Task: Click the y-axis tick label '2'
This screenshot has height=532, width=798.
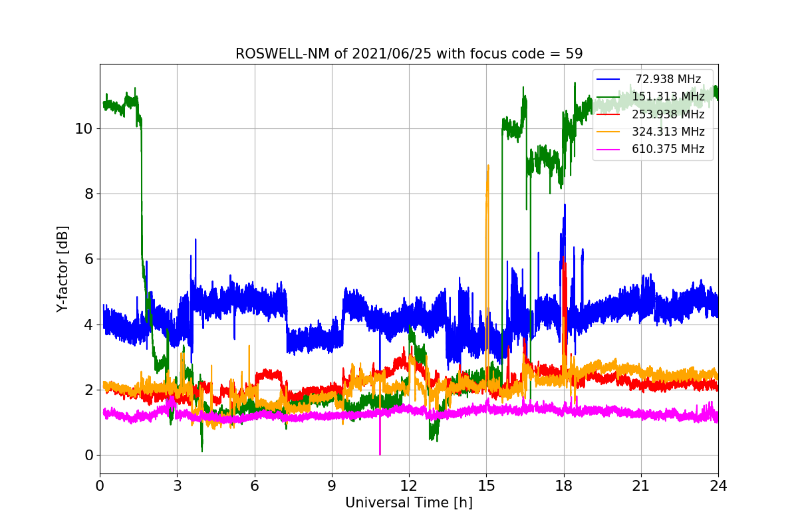Action: [x=88, y=390]
